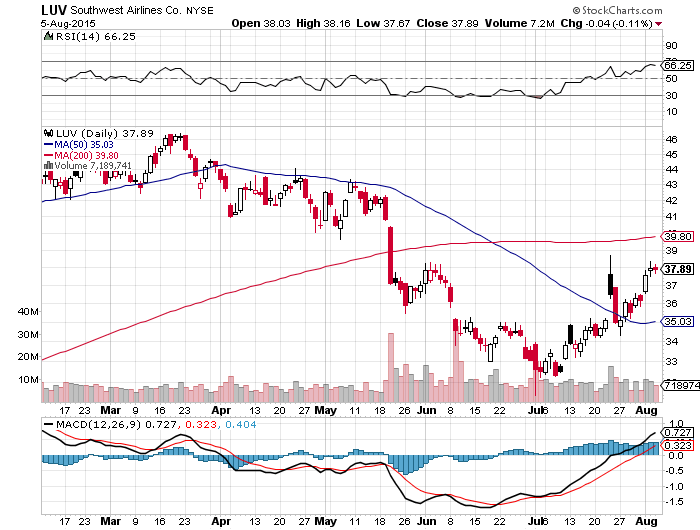Click the 90 level on the RSI axis
This screenshot has width=700, height=530.
(x=671, y=46)
